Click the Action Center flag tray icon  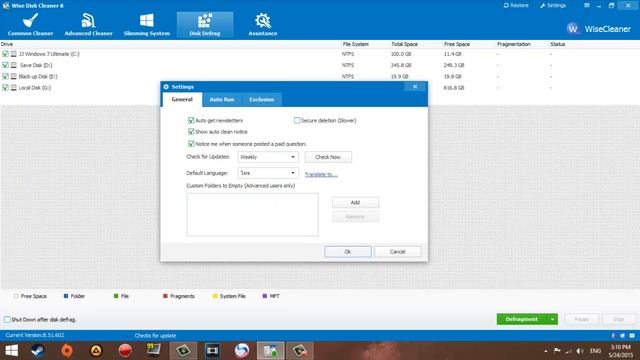[x=557, y=351]
